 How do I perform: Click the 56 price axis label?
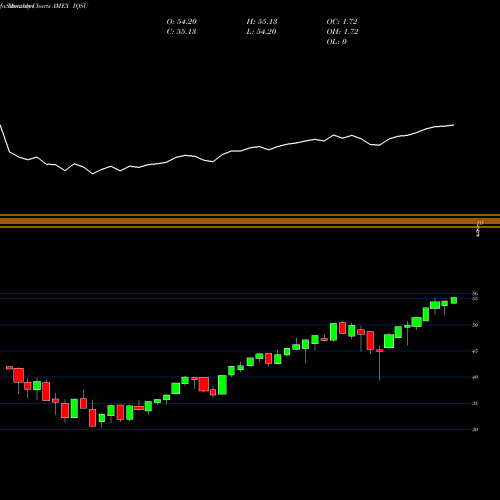[x=475, y=293]
